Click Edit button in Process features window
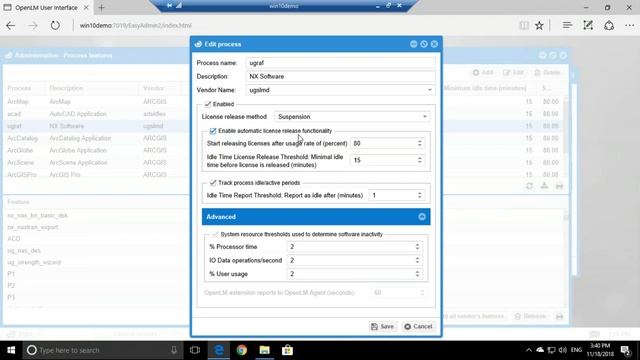Image resolution: width=640 pixels, height=360 pixels. (x=513, y=72)
